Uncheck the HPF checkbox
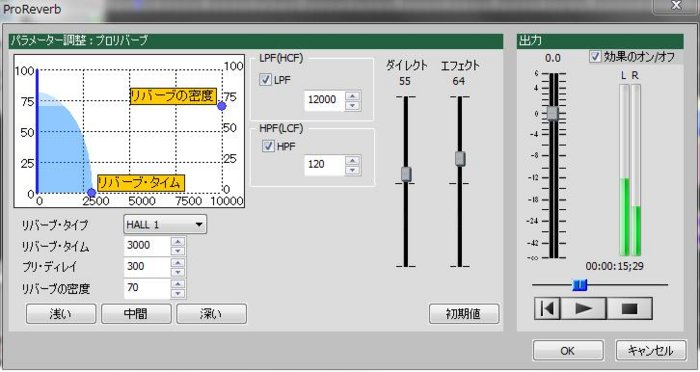 tap(268, 146)
